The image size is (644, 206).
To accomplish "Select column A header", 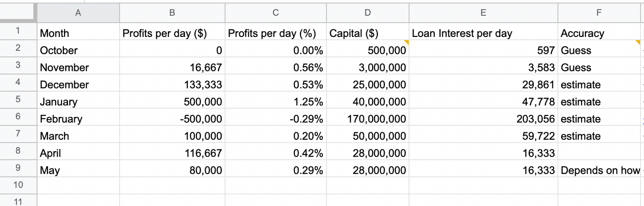I will click(78, 13).
